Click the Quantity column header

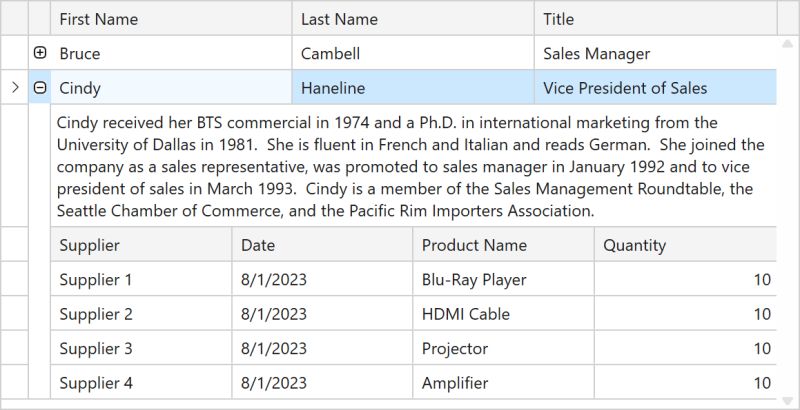click(684, 245)
